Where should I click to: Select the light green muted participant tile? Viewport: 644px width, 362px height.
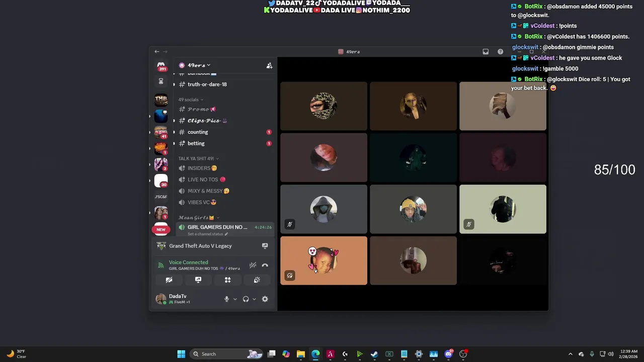503,209
